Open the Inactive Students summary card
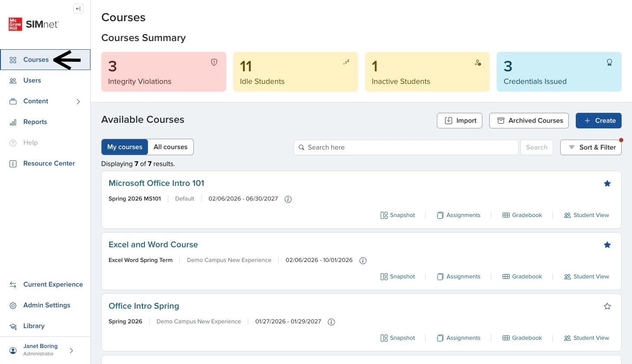This screenshot has width=632, height=364. (427, 72)
